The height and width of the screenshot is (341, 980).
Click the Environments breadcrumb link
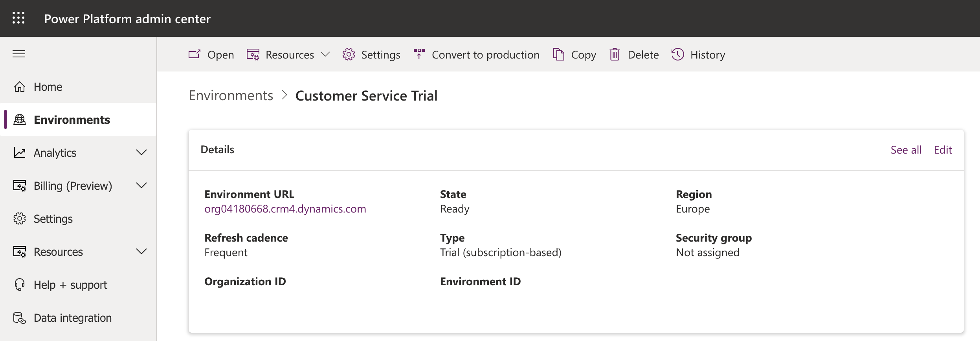pyautogui.click(x=231, y=95)
